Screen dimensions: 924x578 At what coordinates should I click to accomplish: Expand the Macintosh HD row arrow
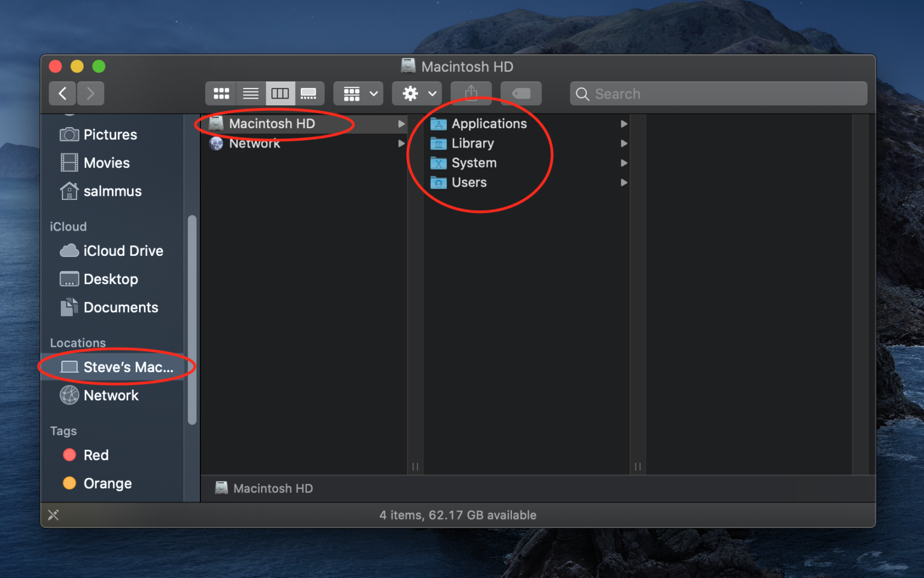(x=401, y=123)
